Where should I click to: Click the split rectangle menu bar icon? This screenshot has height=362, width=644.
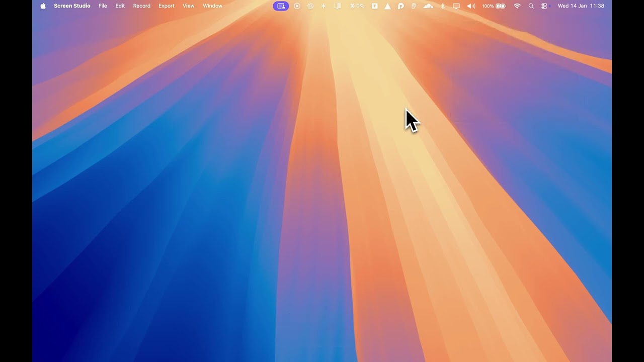338,6
